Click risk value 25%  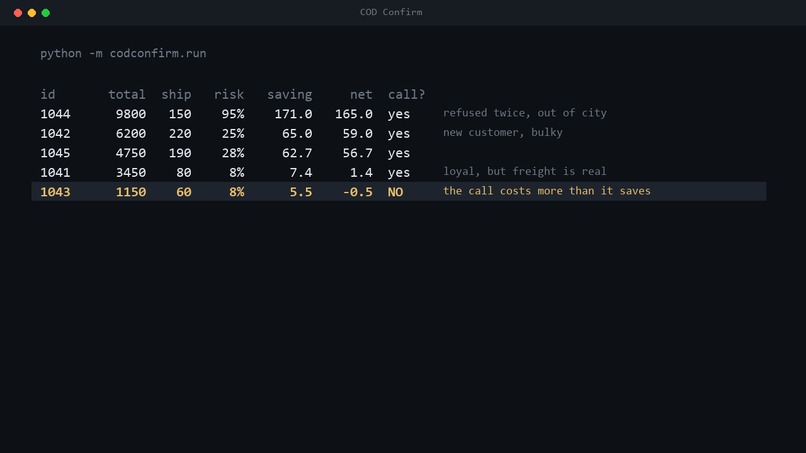(x=233, y=134)
